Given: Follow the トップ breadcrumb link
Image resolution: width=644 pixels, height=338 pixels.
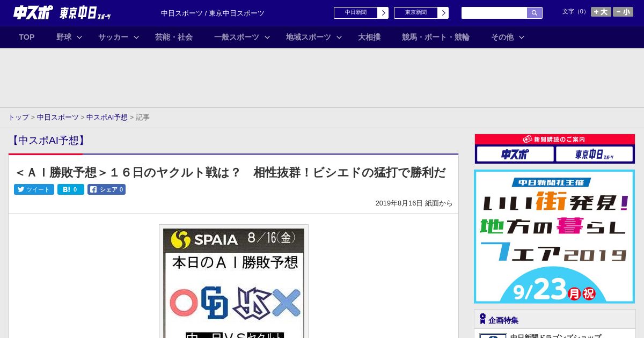Looking at the screenshot, I should click(18, 117).
